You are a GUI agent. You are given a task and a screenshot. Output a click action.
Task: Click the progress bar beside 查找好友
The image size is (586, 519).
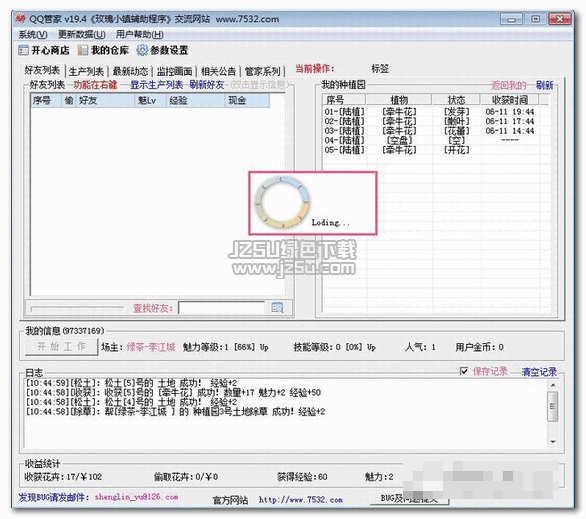(x=77, y=309)
